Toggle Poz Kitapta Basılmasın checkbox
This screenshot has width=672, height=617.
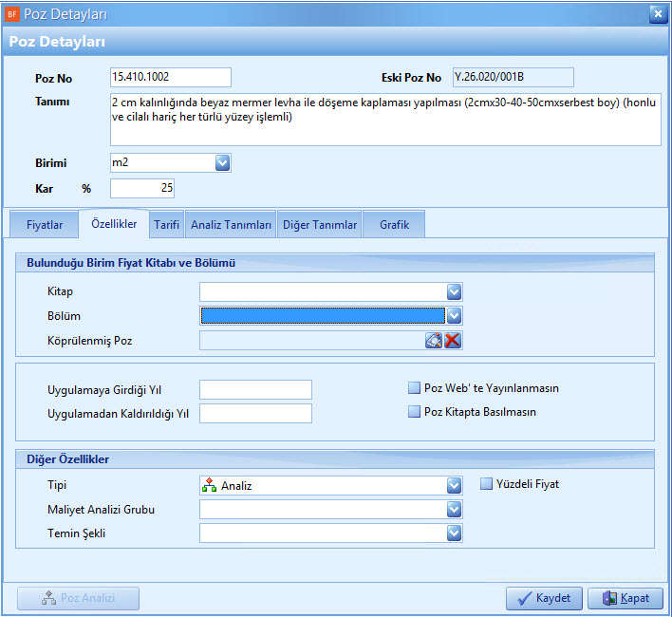(414, 412)
